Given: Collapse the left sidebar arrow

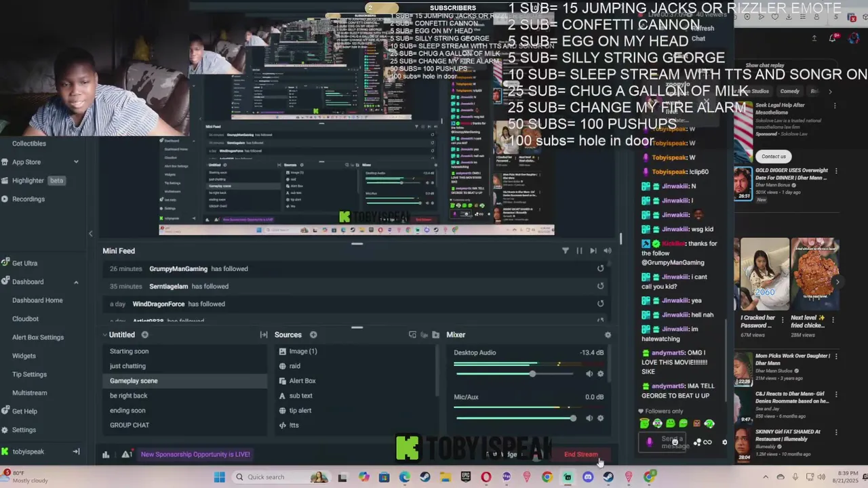Looking at the screenshot, I should coord(90,234).
